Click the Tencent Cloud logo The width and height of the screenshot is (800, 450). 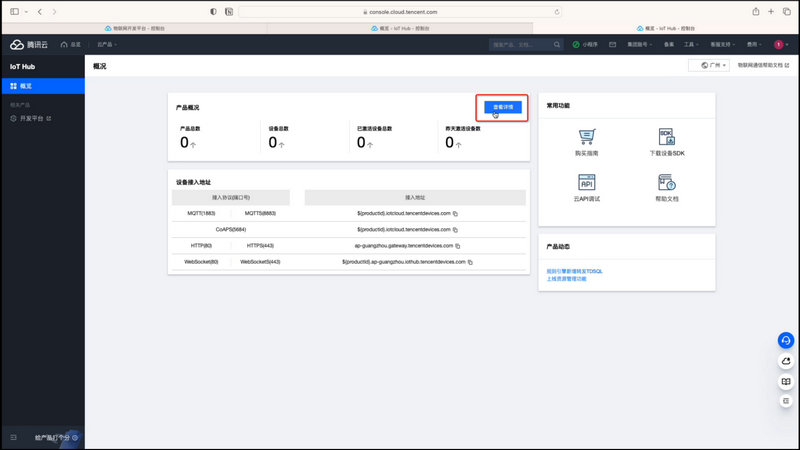(30, 45)
